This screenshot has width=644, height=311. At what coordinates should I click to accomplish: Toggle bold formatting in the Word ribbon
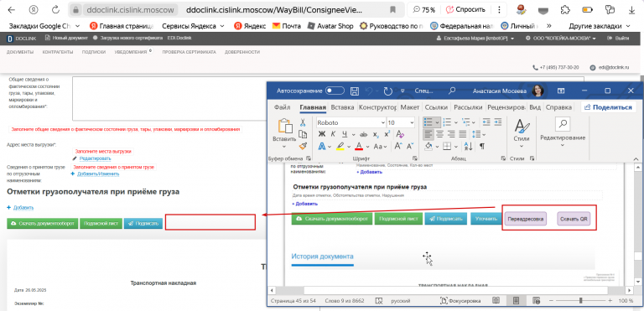(x=322, y=134)
